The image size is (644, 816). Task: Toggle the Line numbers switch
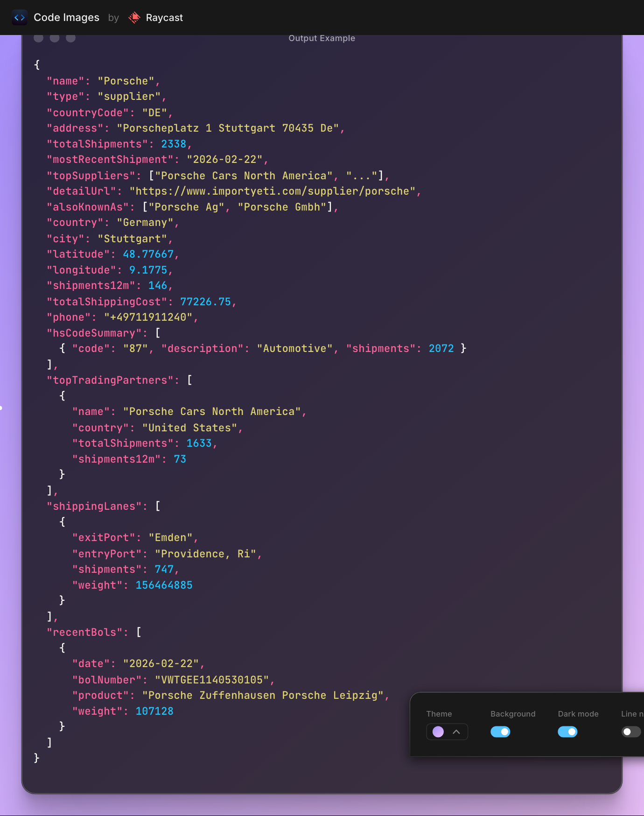(632, 732)
